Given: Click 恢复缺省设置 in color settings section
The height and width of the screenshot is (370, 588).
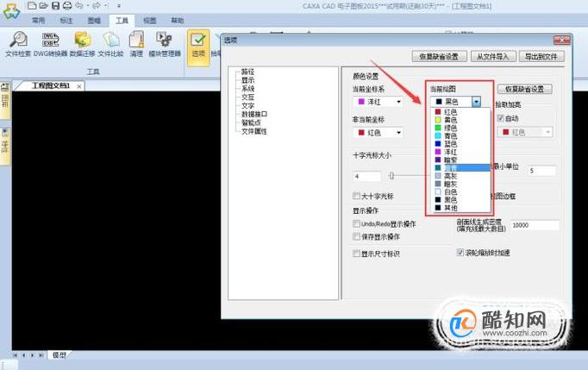Looking at the screenshot, I should coord(524,90).
